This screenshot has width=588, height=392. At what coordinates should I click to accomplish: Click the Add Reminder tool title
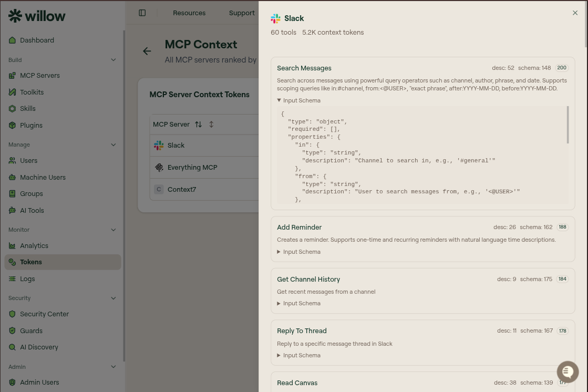[299, 228]
